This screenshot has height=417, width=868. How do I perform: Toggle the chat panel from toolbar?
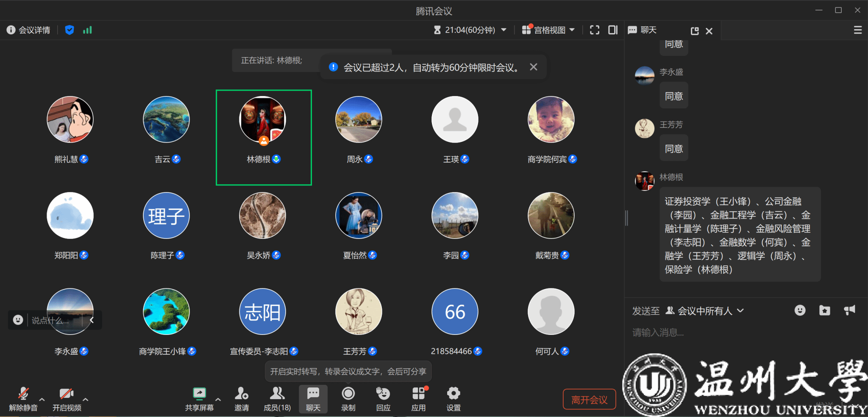(x=313, y=399)
